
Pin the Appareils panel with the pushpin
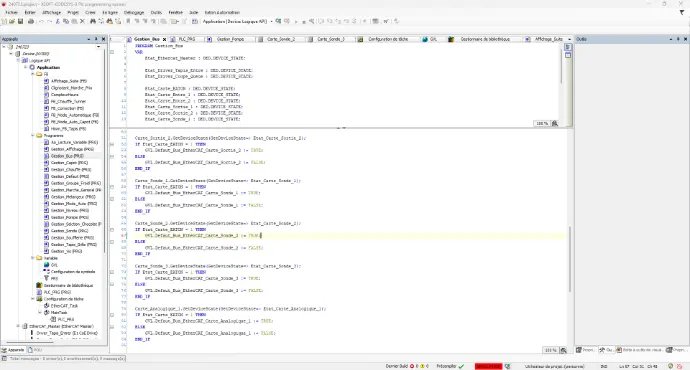click(x=96, y=39)
